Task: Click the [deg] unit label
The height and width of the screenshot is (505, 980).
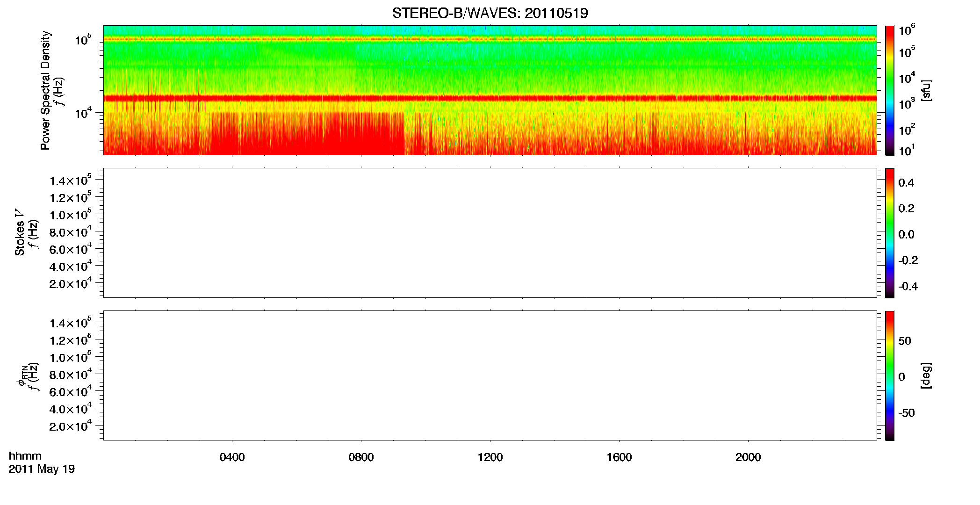Action: coord(926,375)
